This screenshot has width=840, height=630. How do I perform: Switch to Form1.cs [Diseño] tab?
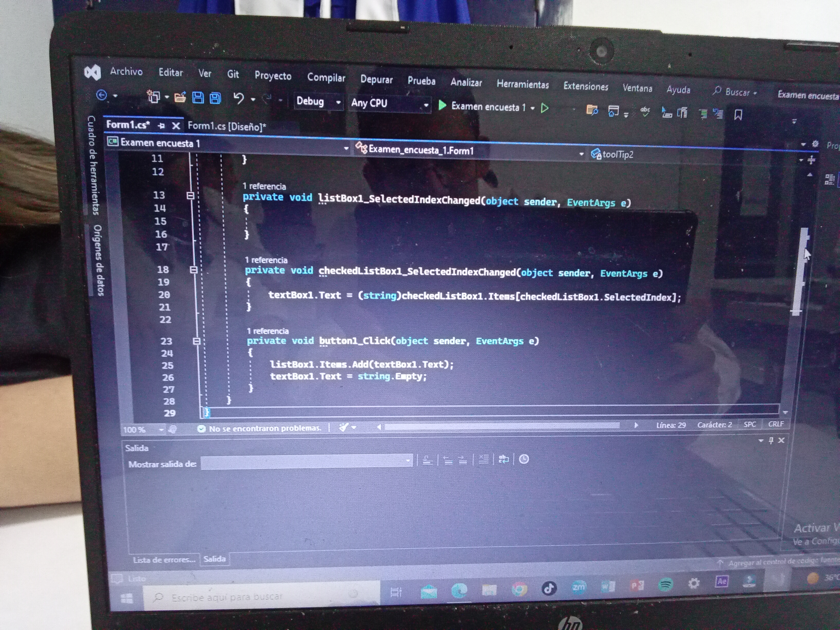coord(227,126)
